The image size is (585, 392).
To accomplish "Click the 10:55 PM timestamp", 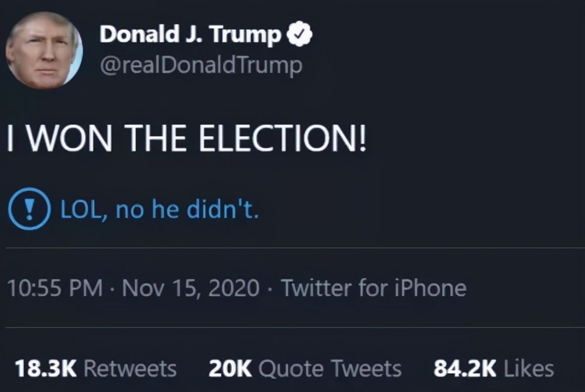I will 54,288.
